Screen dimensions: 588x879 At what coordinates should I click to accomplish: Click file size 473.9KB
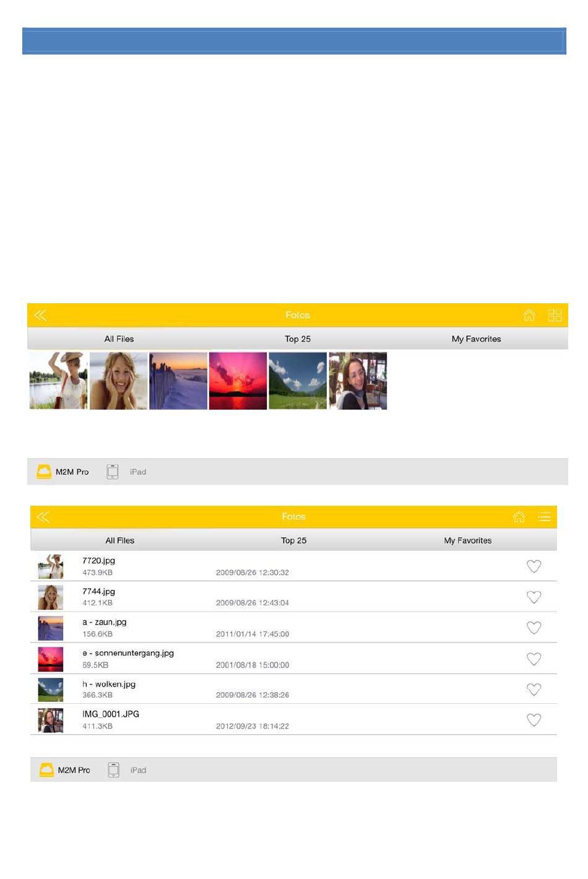pos(97,573)
